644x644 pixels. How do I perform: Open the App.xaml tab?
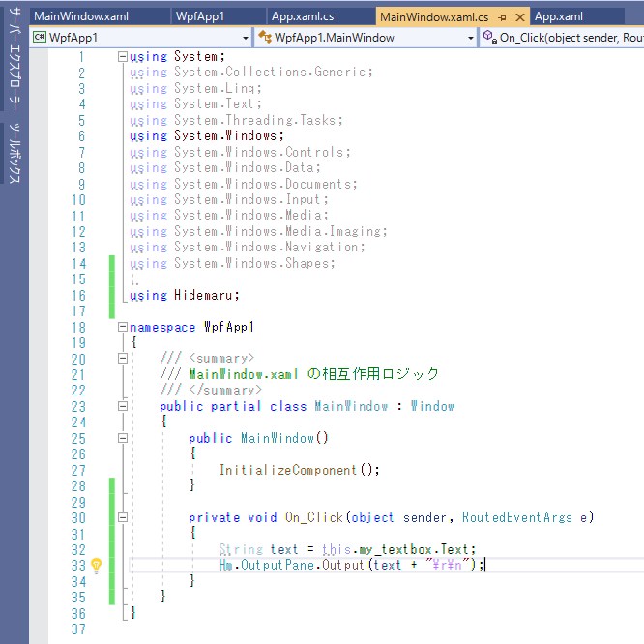click(x=558, y=17)
